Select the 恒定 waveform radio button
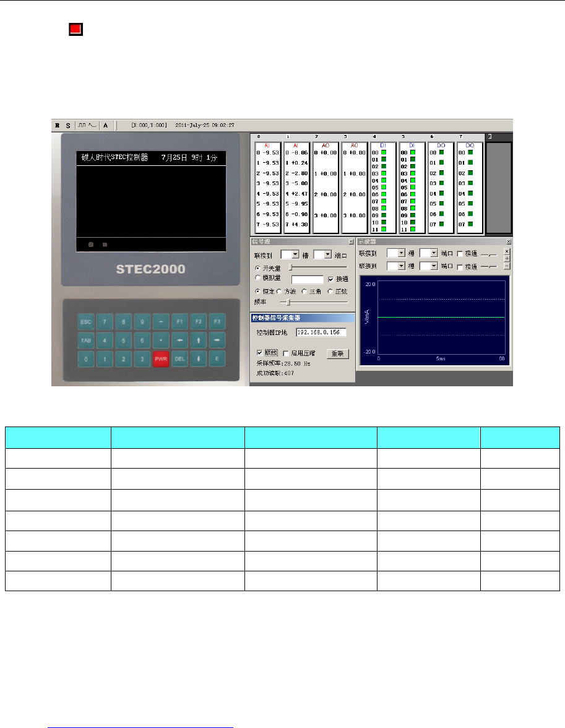 (x=257, y=291)
